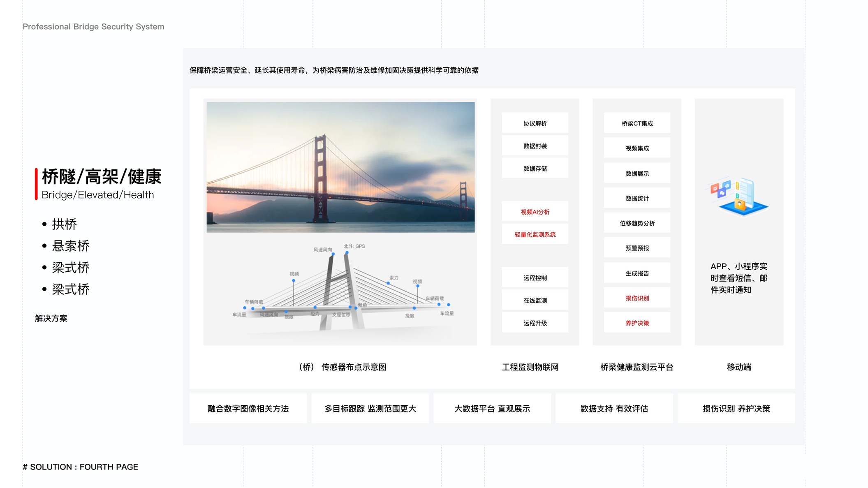Click the mobile app isometric illustration icon
This screenshot has height=488, width=868.
point(739,197)
